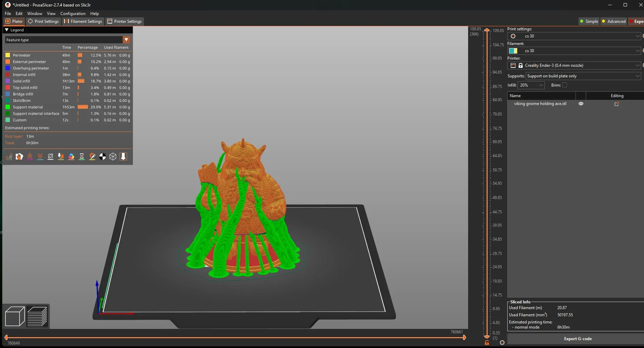Click the horizontal move slider left handle
This screenshot has width=644, height=348.
(6, 337)
